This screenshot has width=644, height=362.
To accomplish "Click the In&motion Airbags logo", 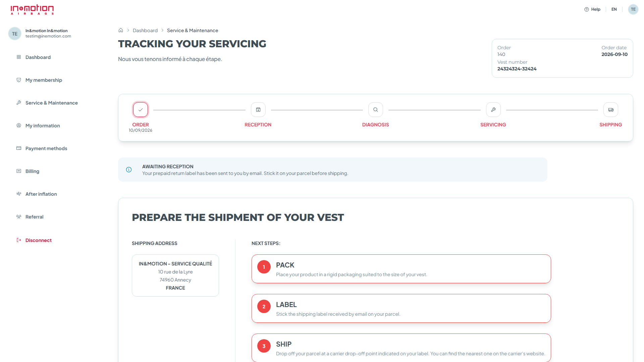I will click(32, 9).
